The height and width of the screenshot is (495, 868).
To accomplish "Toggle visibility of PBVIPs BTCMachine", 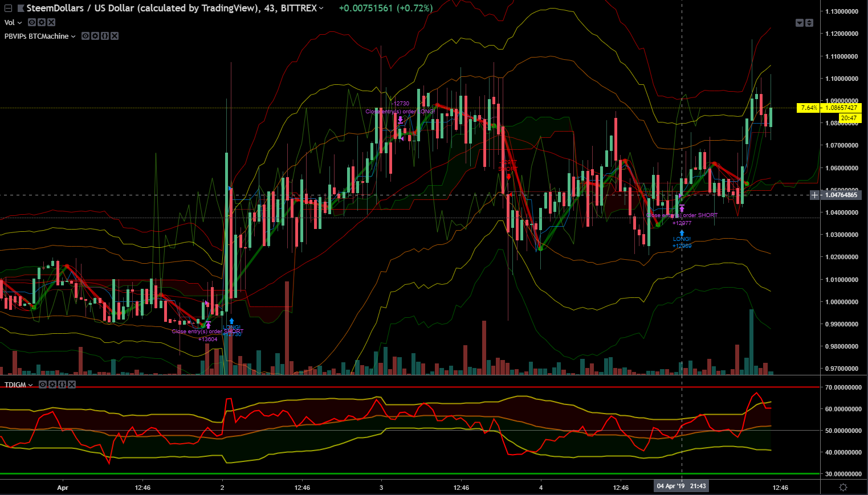I will click(85, 36).
